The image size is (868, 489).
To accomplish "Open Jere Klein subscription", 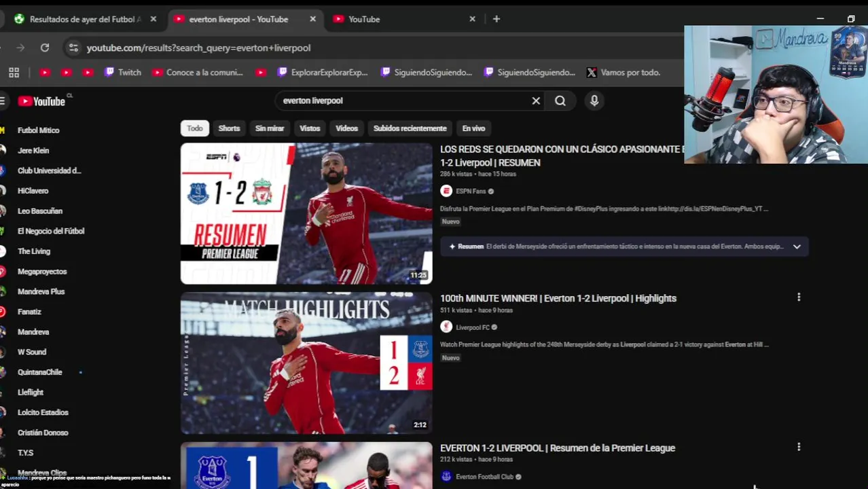I will [33, 151].
